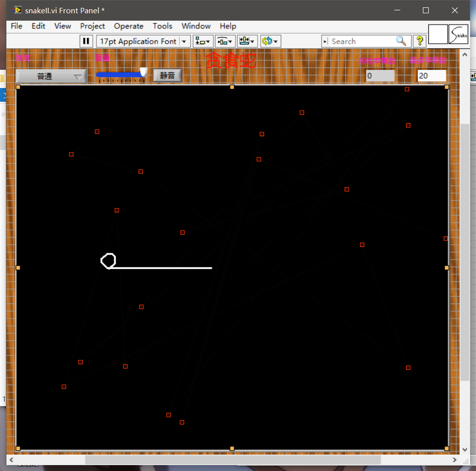Open the View menu
Viewport: 476px width, 471px height.
tap(62, 26)
